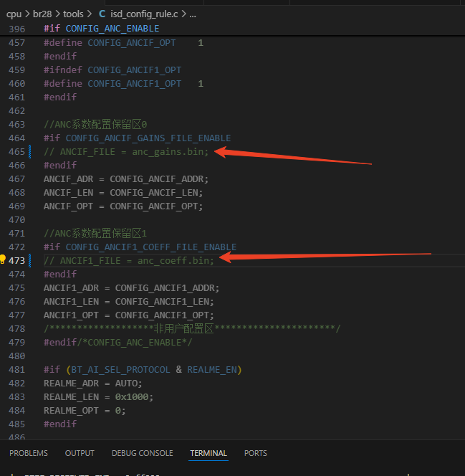Click CONFIG_ANCIF_GAINS_FILE_ENABLE macro
This screenshot has height=476, width=465.
(148, 138)
